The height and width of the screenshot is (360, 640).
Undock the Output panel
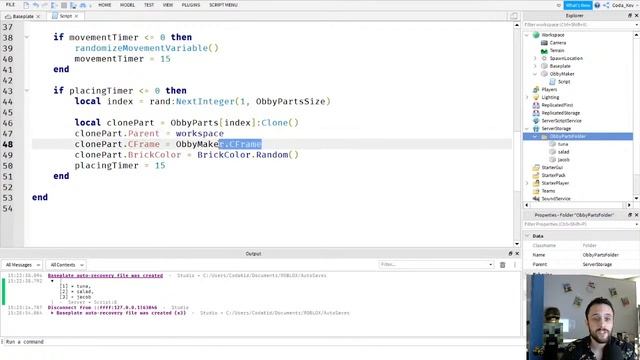click(510, 253)
